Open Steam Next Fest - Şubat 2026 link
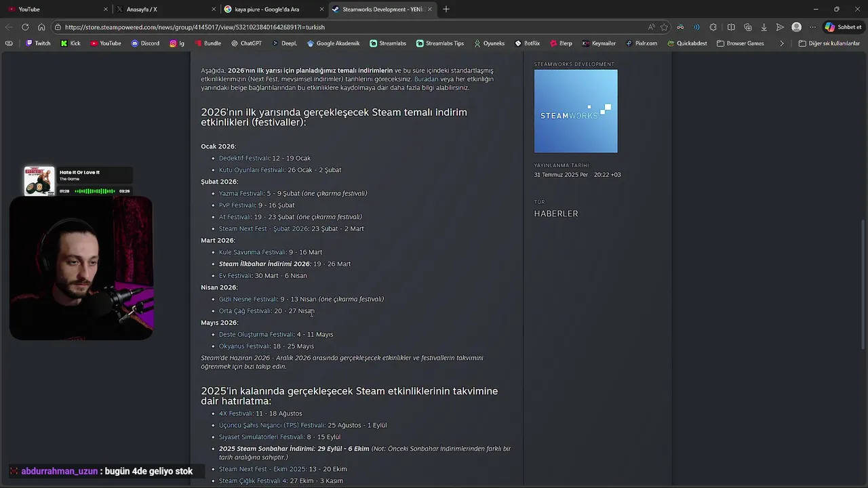 click(x=263, y=229)
